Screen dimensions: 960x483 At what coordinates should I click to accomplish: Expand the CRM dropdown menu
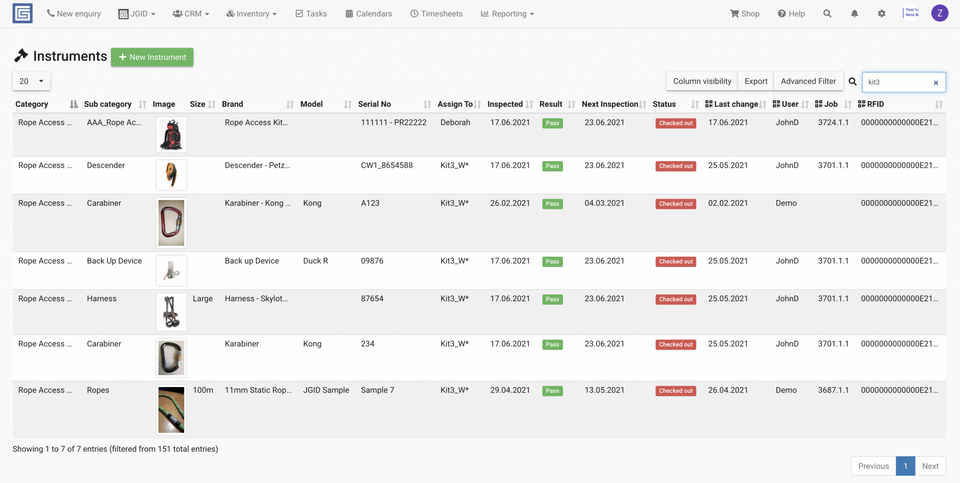pyautogui.click(x=190, y=14)
